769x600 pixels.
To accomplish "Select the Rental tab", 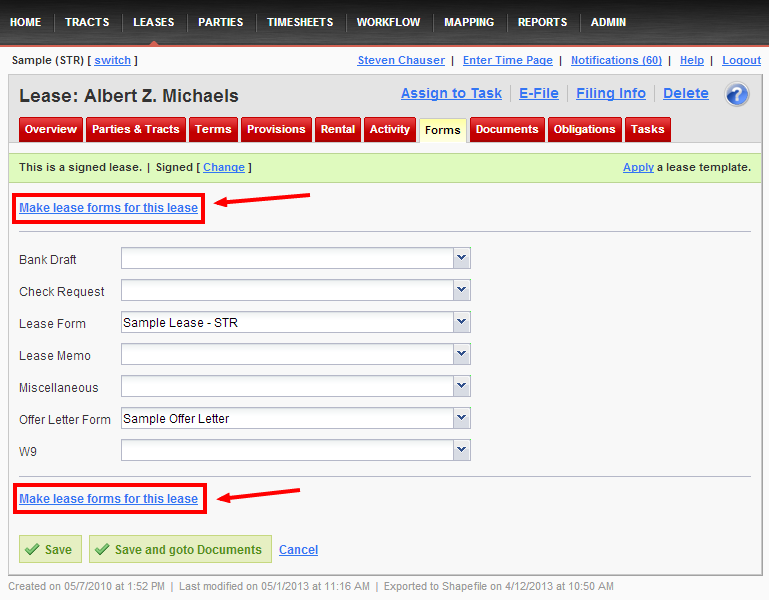I will pyautogui.click(x=338, y=130).
